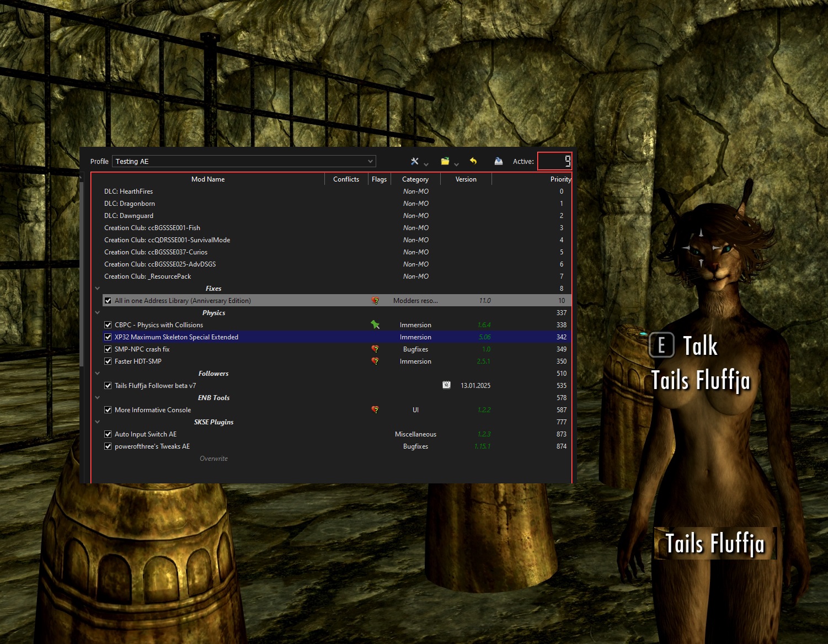The width and height of the screenshot is (828, 644).
Task: Select the DLC: HearthFires row
Action: pyautogui.click(x=332, y=191)
